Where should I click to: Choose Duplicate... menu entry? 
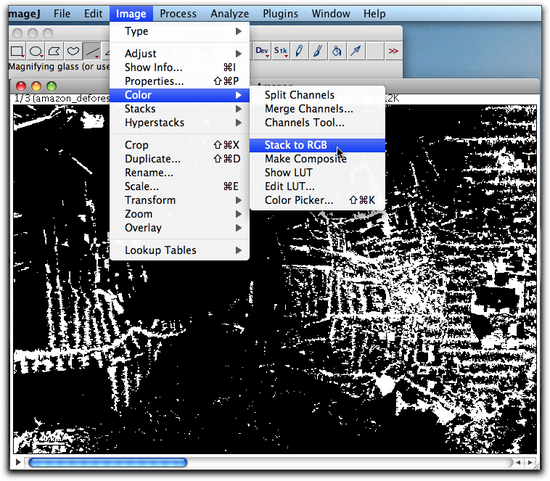point(180,159)
